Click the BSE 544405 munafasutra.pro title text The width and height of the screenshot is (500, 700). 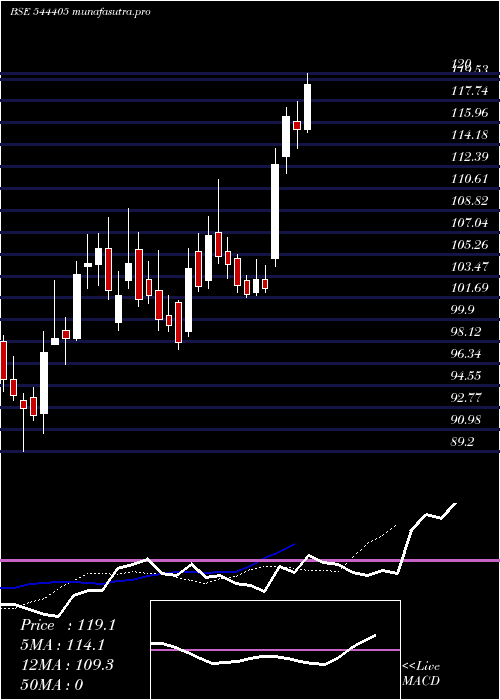click(x=80, y=12)
